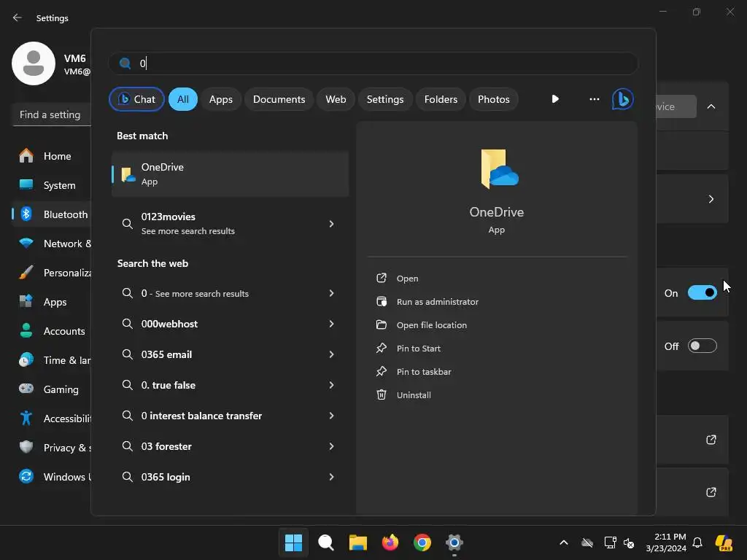Switch to the Photos filter tab
747x560 pixels.
494,99
